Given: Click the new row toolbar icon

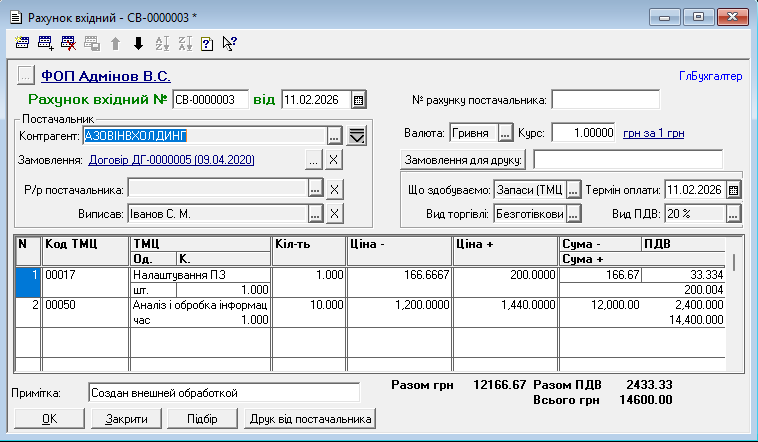Looking at the screenshot, I should [23, 43].
